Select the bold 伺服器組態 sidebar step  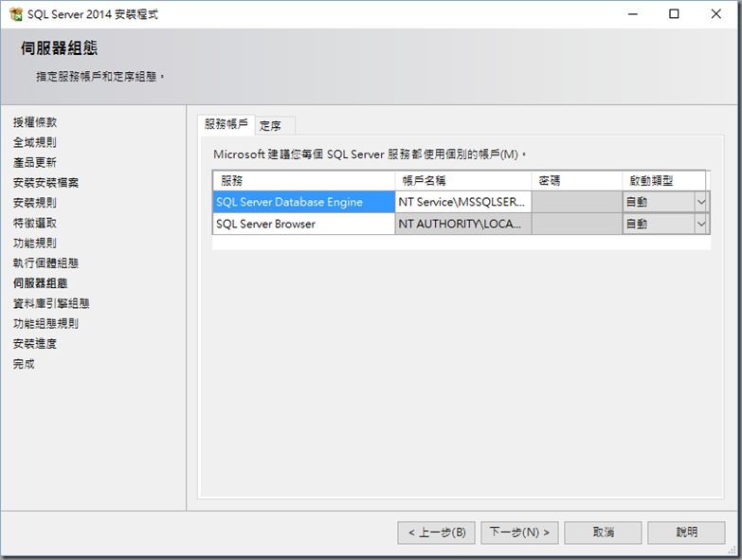click(40, 283)
